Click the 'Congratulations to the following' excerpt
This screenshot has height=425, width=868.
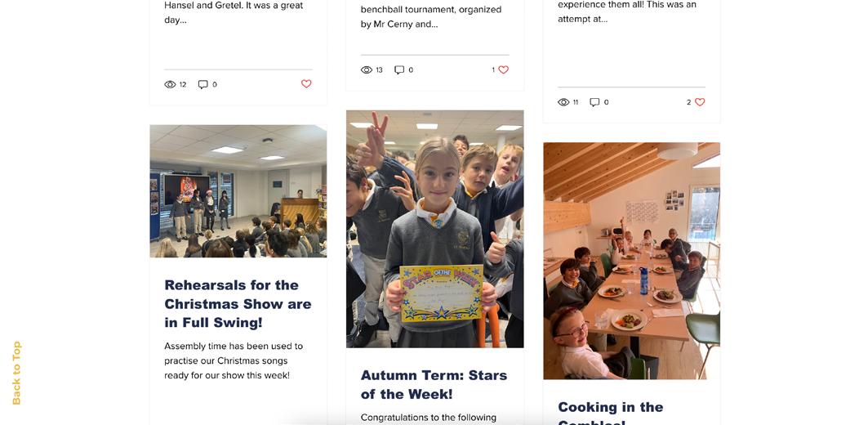[429, 418]
